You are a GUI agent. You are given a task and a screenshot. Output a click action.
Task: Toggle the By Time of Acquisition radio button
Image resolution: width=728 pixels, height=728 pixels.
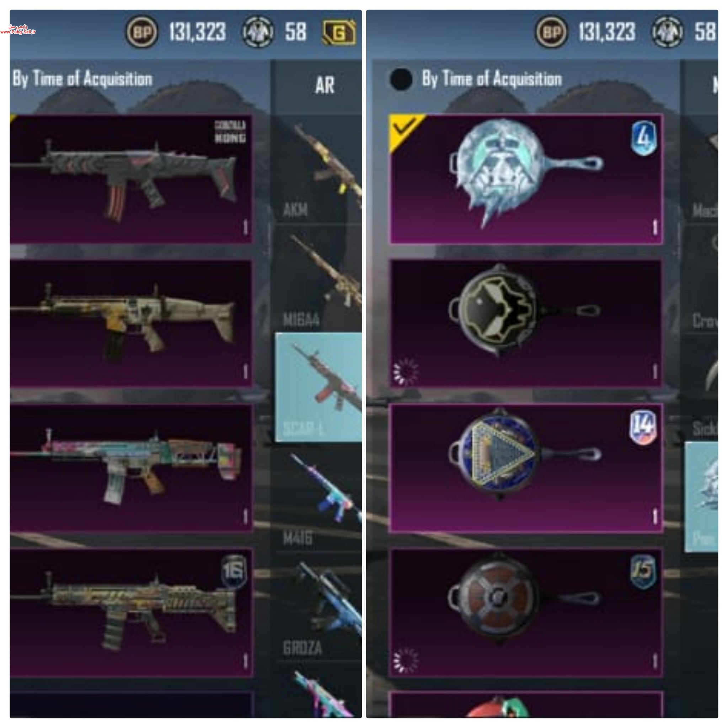point(401,79)
